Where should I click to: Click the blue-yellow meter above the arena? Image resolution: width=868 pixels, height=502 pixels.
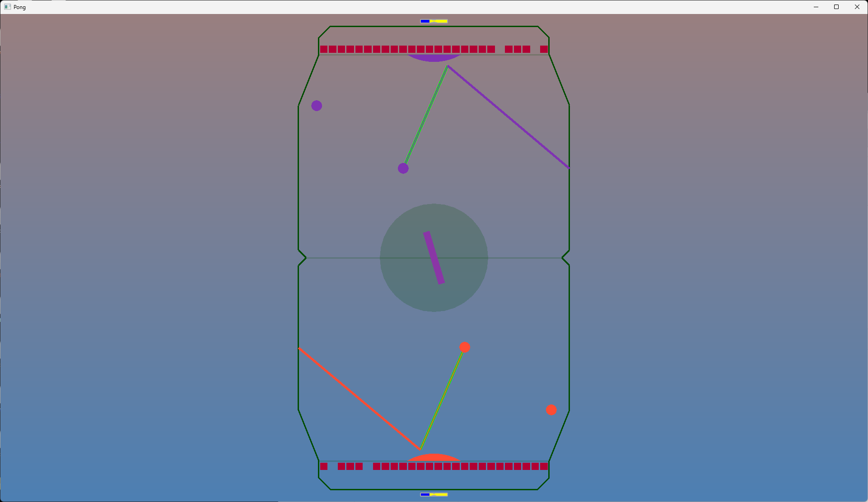click(434, 21)
